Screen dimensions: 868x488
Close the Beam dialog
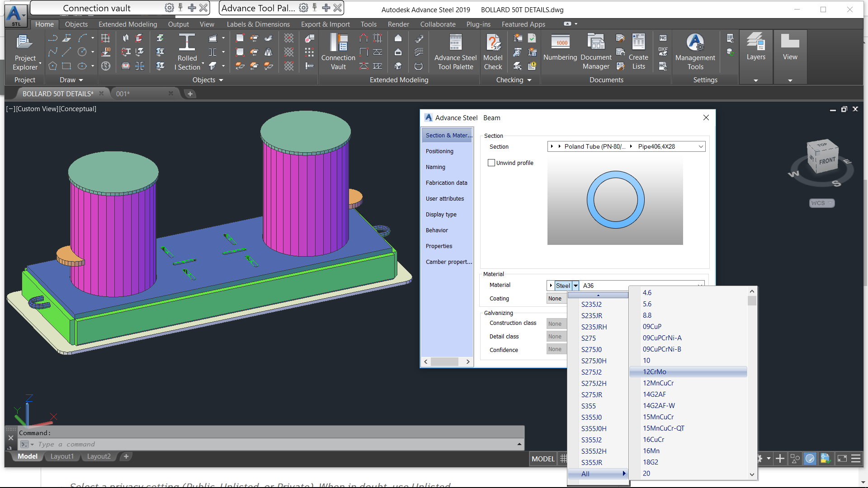click(706, 117)
